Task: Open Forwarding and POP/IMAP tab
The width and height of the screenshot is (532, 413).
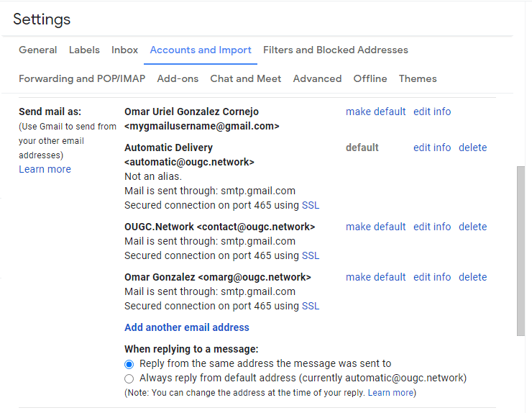Action: [82, 79]
